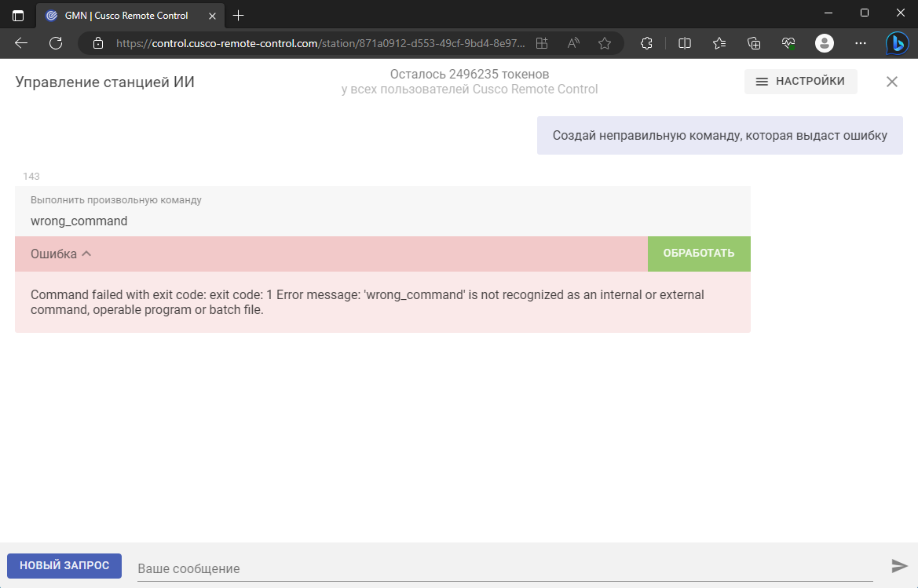Viewport: 918px width, 588px height.
Task: Open the НАСТРОЙКИ settings menu
Action: 800,82
